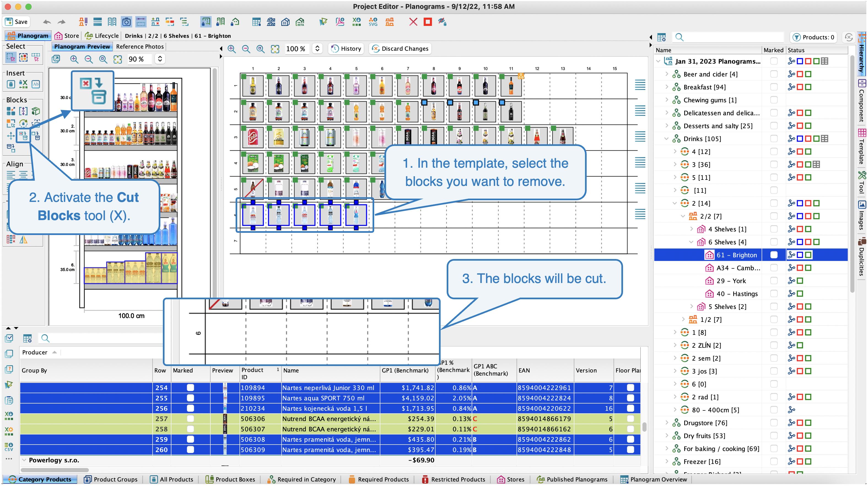Tick Marked checkbox for 61 – Brighton
Screen dimensions: 868x486
(774, 255)
